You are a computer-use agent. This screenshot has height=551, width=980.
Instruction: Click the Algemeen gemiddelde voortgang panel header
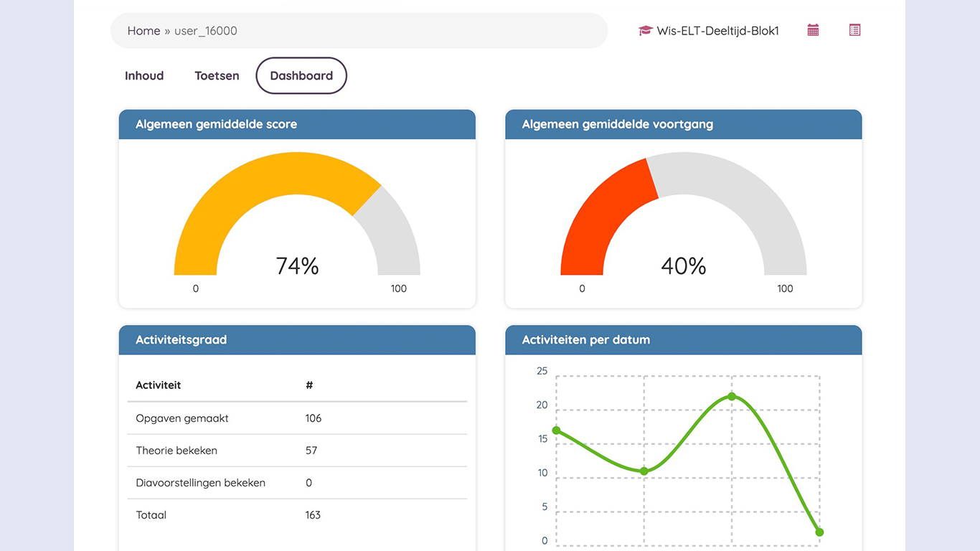684,124
